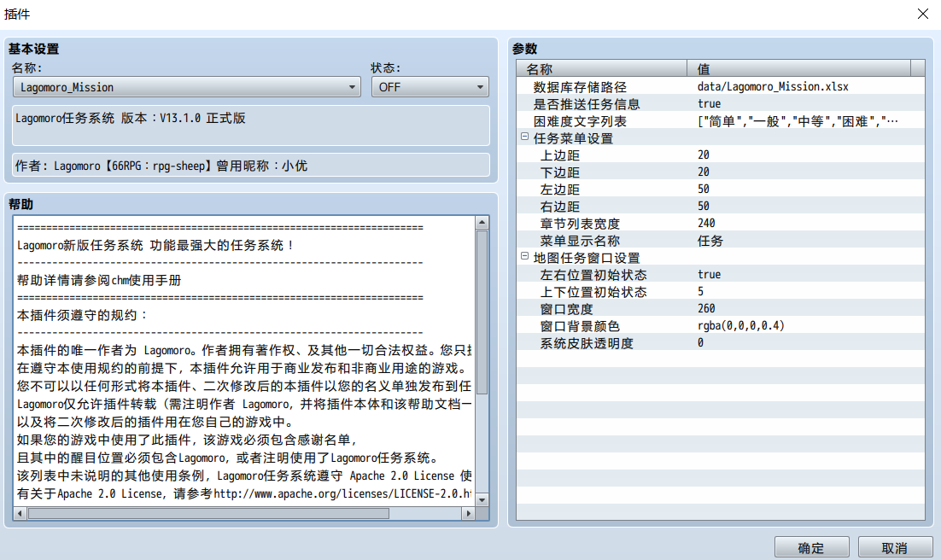The height and width of the screenshot is (560, 941).
Task: Click the help horizontal scrollbar thumb
Action: [209, 513]
